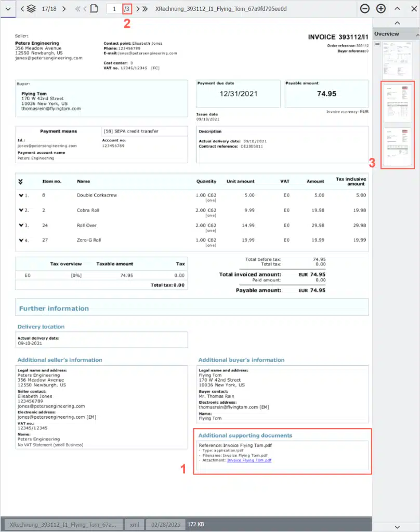Click the page number input field
Viewport: 420px width, 532px height.
pyautogui.click(x=114, y=9)
